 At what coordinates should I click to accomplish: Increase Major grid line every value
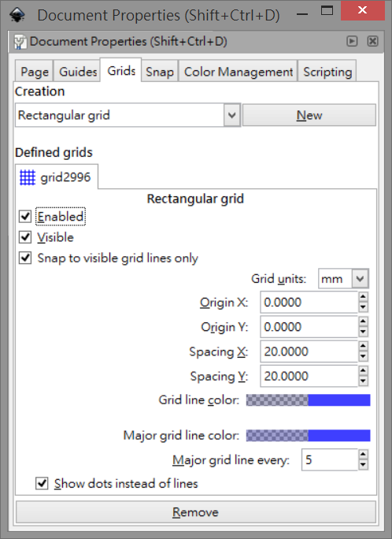coord(363,455)
